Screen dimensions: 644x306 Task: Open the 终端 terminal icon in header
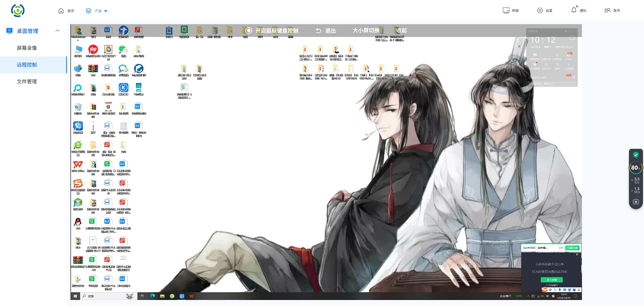click(506, 10)
